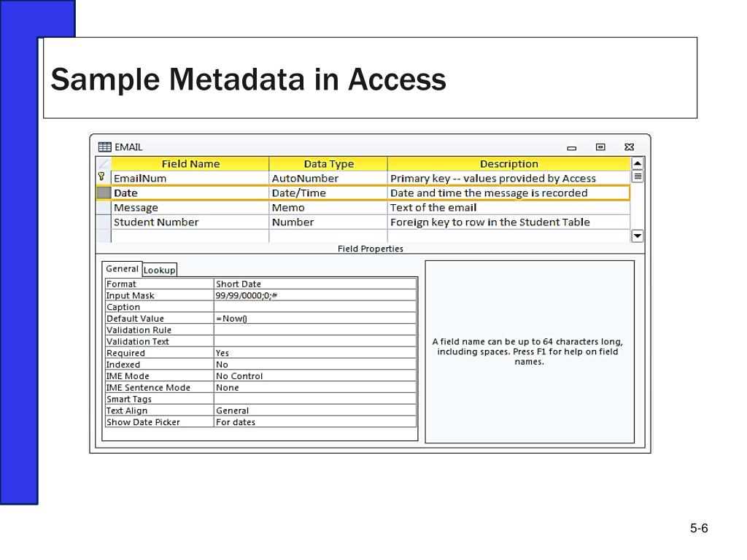The width and height of the screenshot is (747, 560).
Task: Select the EmailNum field name cell
Action: point(190,179)
